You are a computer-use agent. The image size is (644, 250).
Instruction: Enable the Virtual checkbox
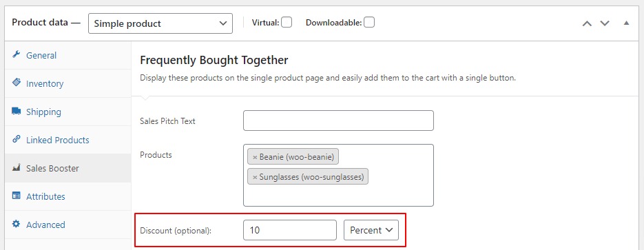287,22
